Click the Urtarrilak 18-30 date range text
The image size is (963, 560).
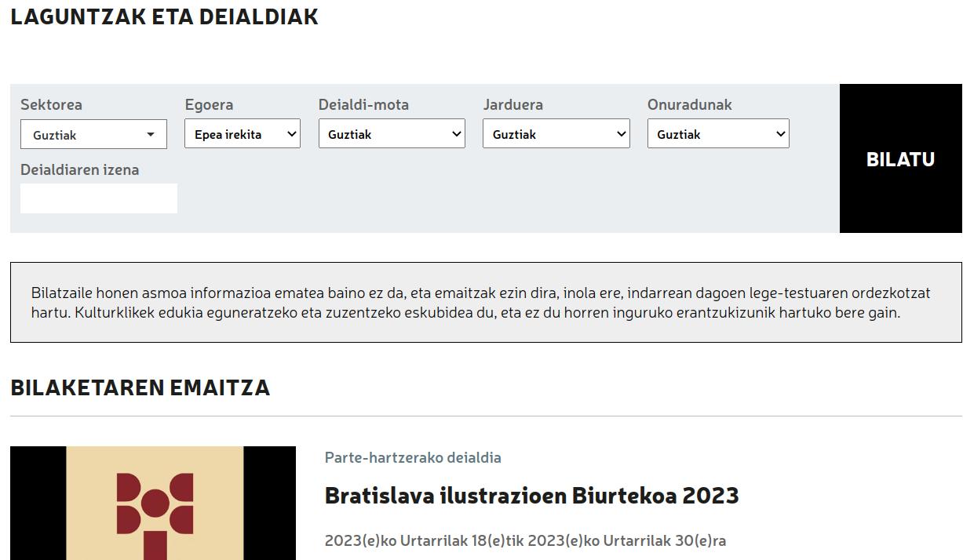(525, 540)
